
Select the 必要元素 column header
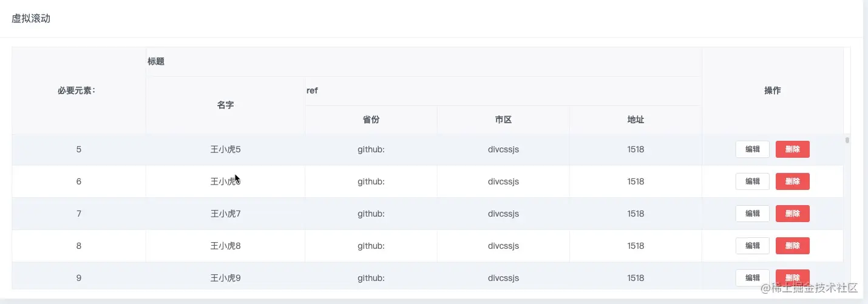[x=79, y=90]
